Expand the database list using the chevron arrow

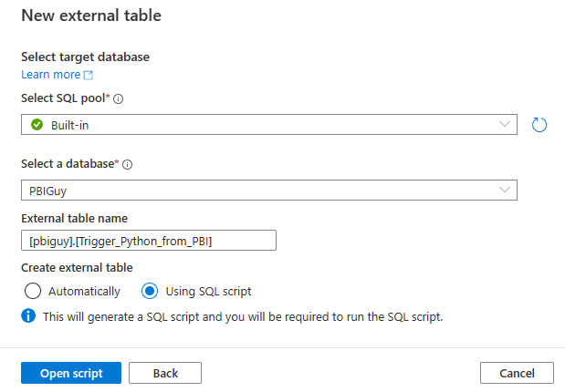coord(505,190)
